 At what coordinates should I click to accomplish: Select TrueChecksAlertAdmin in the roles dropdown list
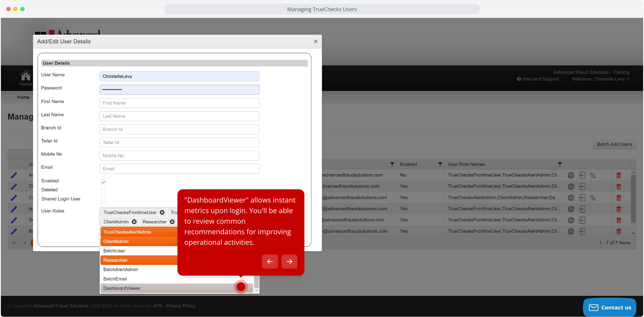coord(139,232)
